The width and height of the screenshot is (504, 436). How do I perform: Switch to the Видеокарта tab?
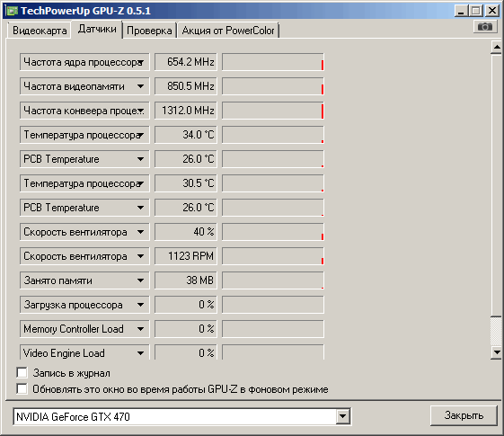click(x=40, y=31)
